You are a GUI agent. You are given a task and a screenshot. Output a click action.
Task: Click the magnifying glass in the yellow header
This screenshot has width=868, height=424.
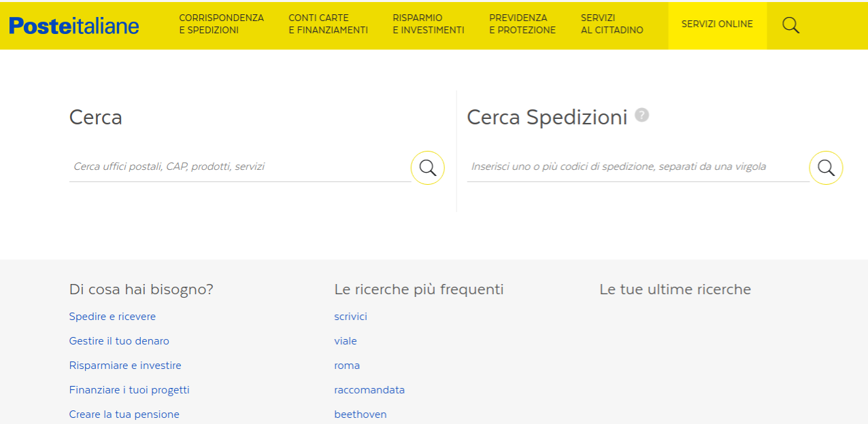tap(790, 25)
